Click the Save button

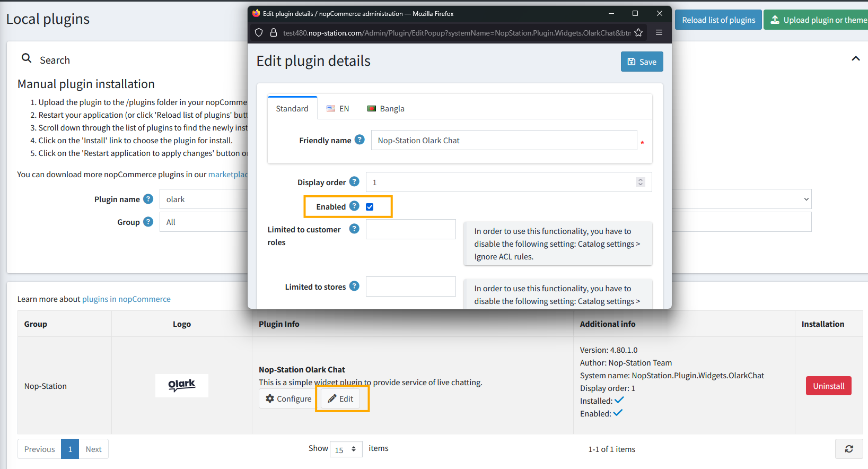[642, 62]
